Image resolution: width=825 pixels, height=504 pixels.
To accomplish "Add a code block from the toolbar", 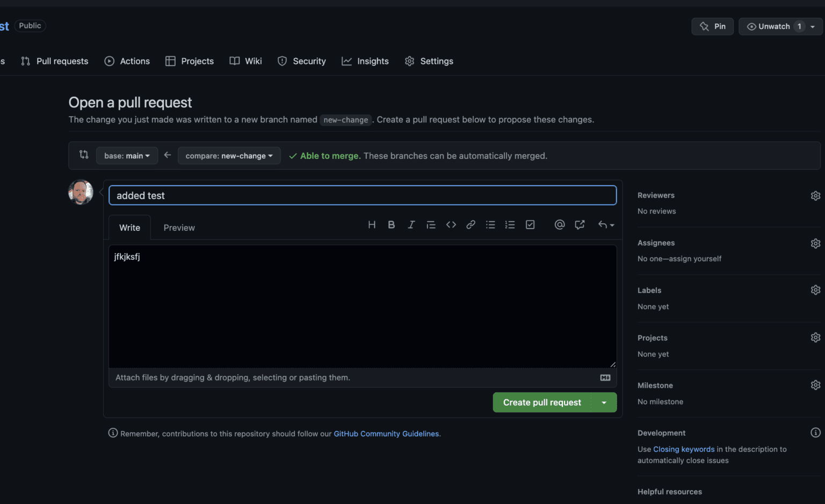I will point(451,224).
